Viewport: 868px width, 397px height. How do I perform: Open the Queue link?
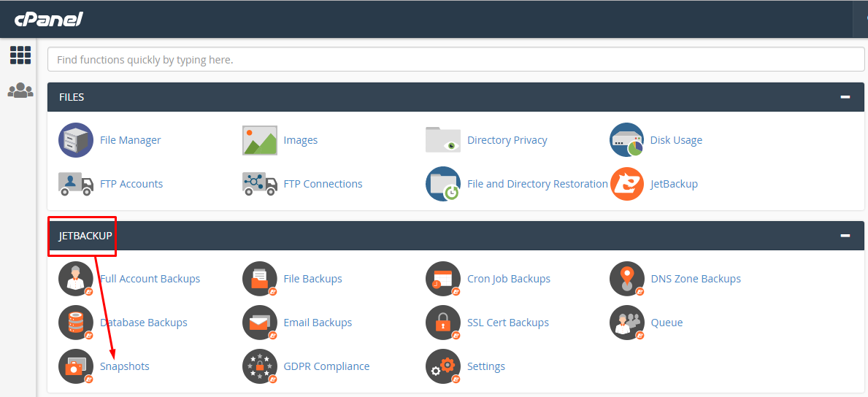pyautogui.click(x=667, y=323)
